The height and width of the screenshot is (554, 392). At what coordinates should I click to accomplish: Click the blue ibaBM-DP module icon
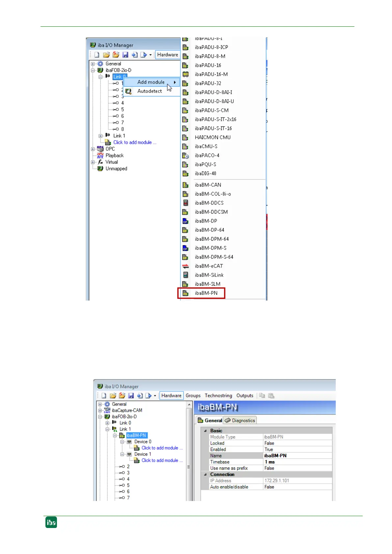[185, 221]
